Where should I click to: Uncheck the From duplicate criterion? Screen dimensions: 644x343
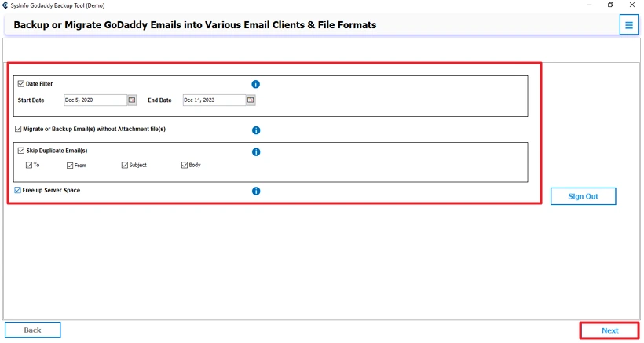click(70, 166)
